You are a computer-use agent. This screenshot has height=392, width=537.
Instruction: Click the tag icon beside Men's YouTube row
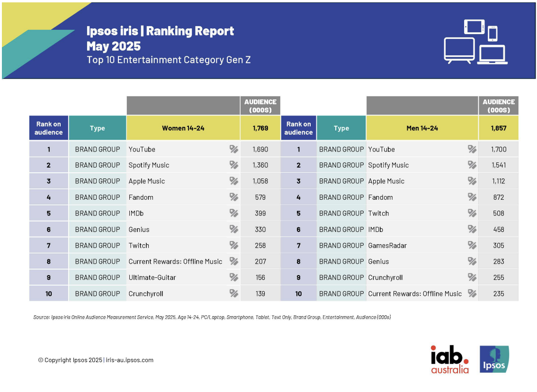click(x=472, y=149)
